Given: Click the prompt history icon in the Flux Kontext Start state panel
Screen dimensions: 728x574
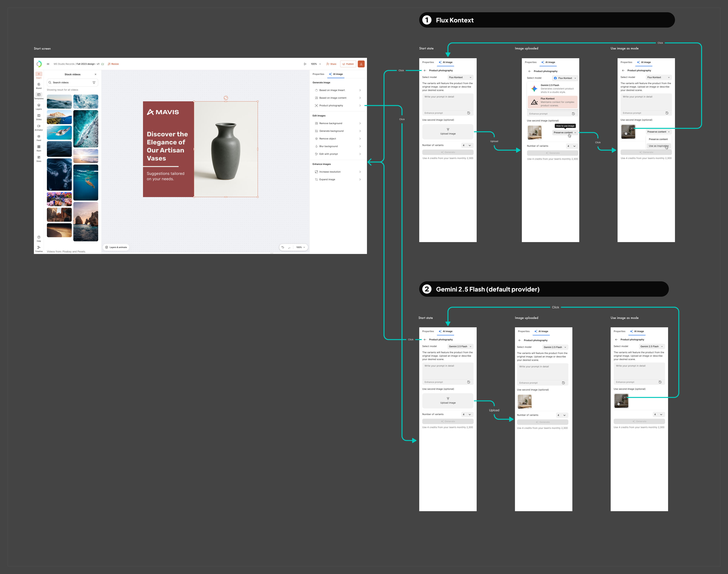Looking at the screenshot, I should coord(469,113).
